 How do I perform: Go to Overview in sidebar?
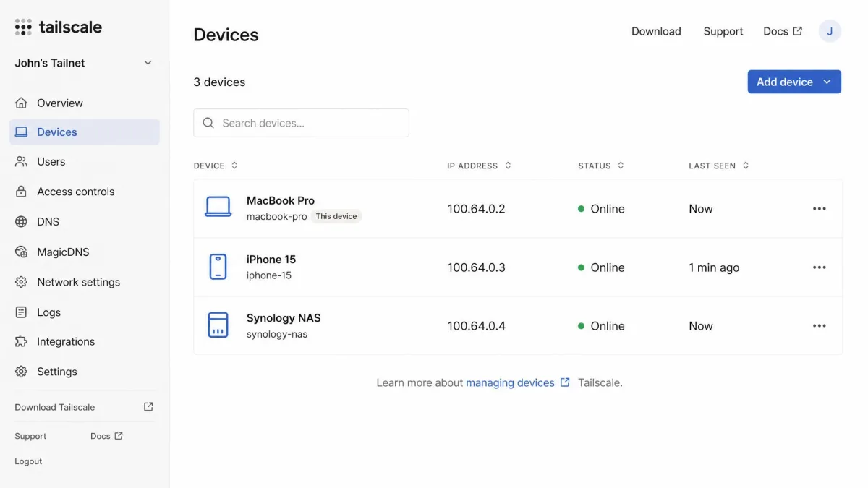(85, 103)
